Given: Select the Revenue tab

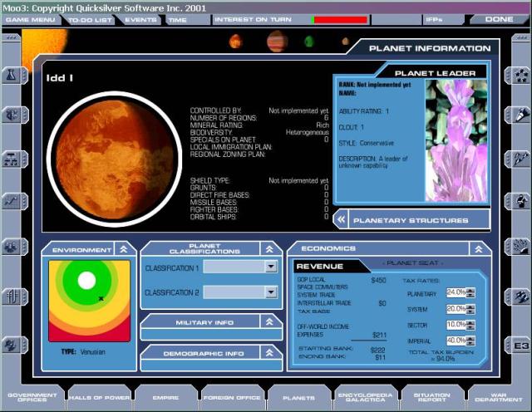Looking at the screenshot, I should point(328,266).
